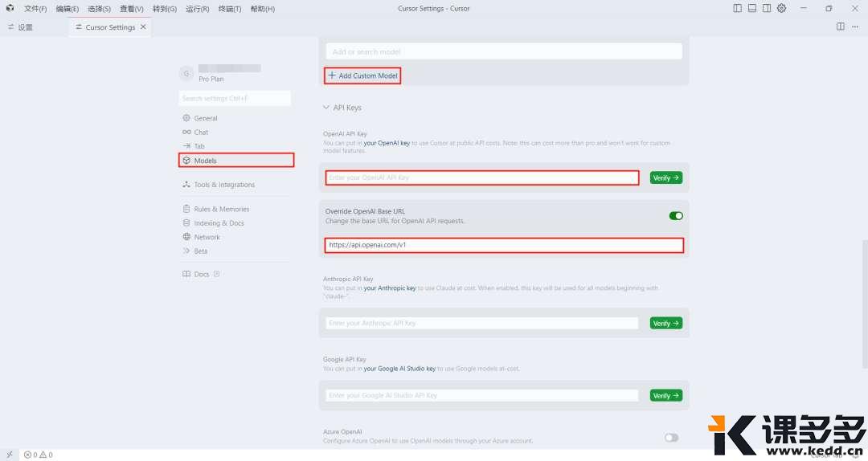Open the Docs external link
Viewport: 868px width, 461px height.
point(202,275)
